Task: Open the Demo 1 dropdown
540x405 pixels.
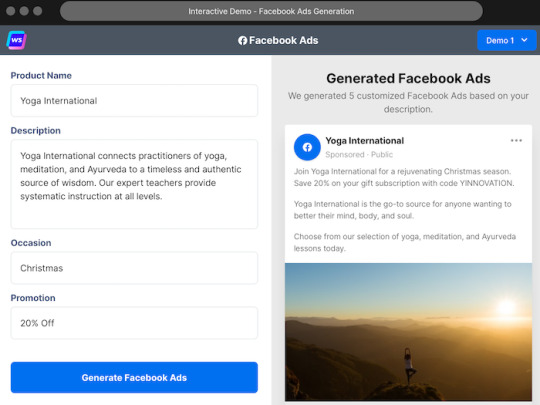Action: click(x=507, y=40)
